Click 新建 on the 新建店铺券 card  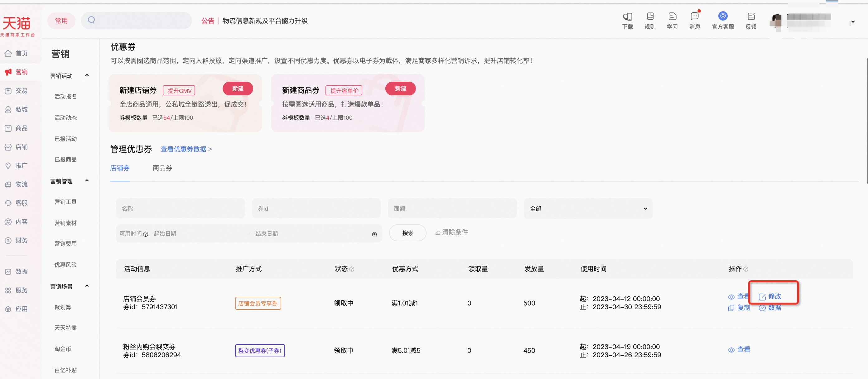point(238,88)
